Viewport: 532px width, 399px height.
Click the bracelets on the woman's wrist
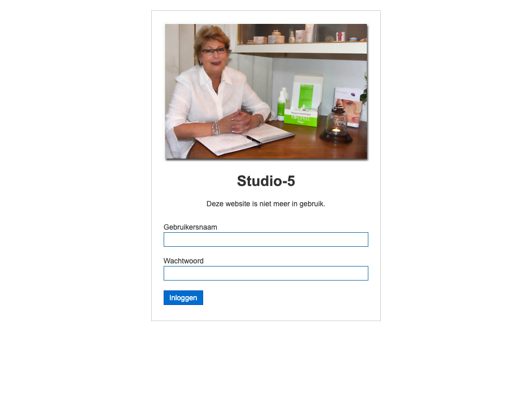[216, 128]
